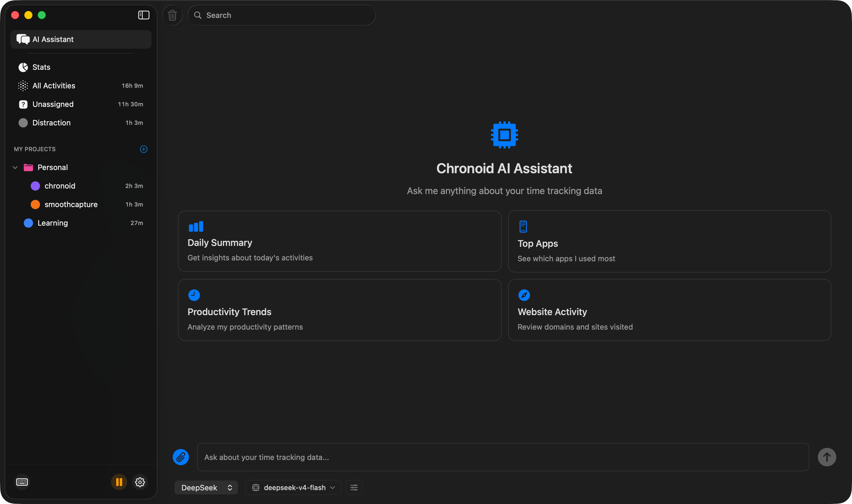Click the 2h 3m chronoid duration
The height and width of the screenshot is (504, 852).
(134, 186)
